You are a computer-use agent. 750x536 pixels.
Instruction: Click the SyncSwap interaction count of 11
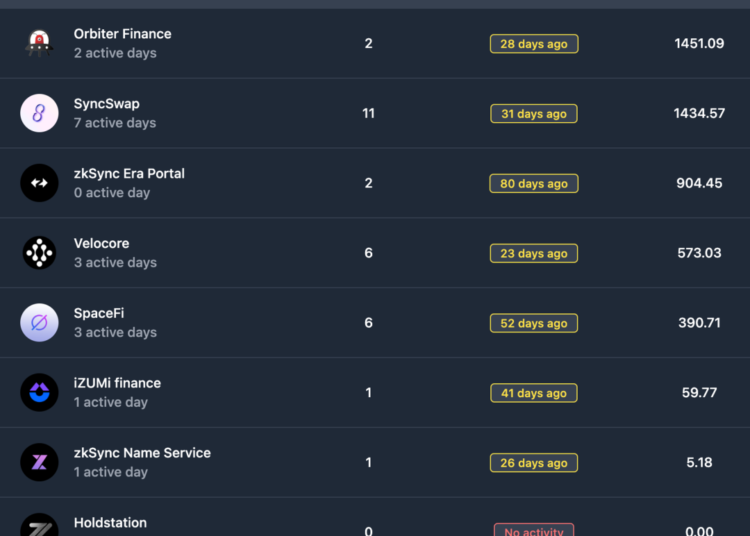point(368,114)
